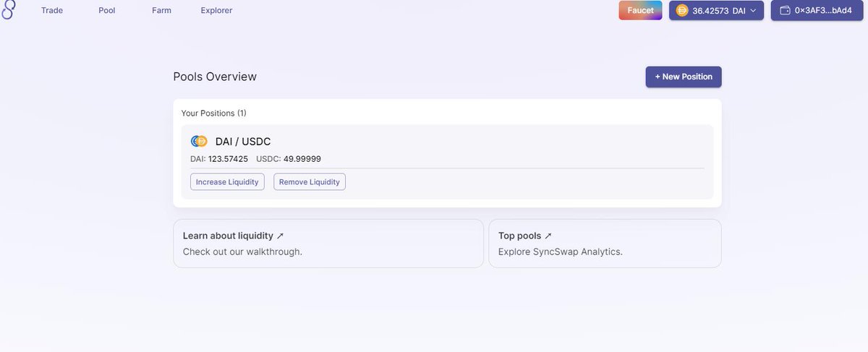Open the Trade menu item
The image size is (868, 352).
(52, 11)
